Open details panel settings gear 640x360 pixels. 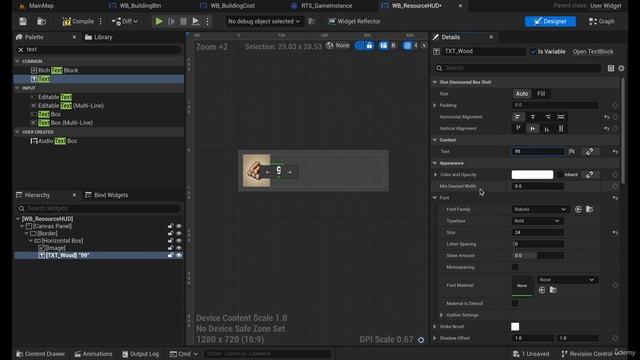click(621, 68)
